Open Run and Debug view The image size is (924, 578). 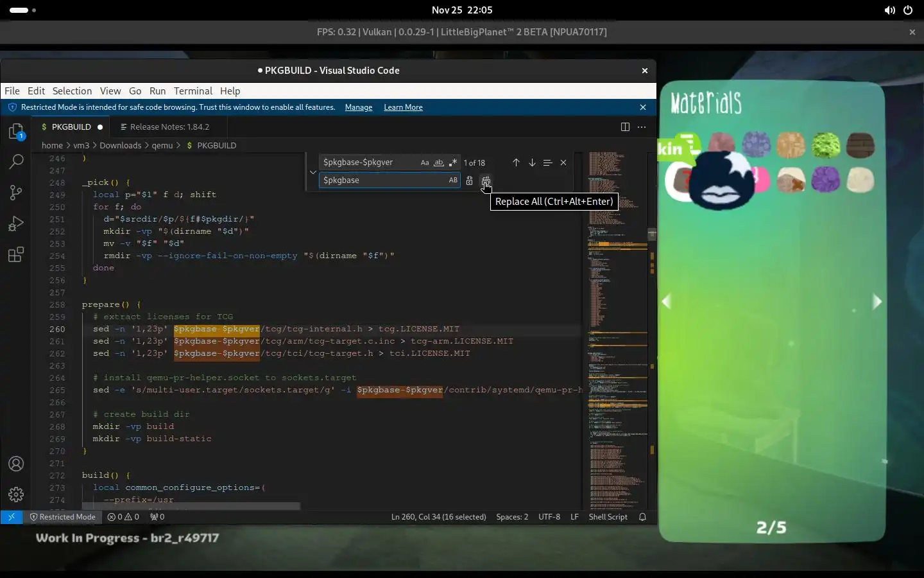coord(16,223)
